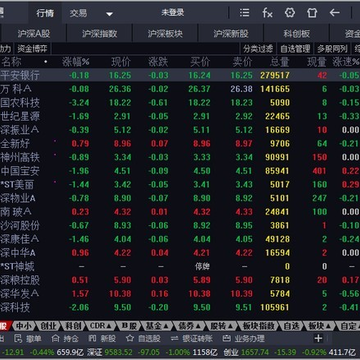This screenshot has width=360, height=360.
Task: Sort by the 现价 column header
Action: point(121,62)
